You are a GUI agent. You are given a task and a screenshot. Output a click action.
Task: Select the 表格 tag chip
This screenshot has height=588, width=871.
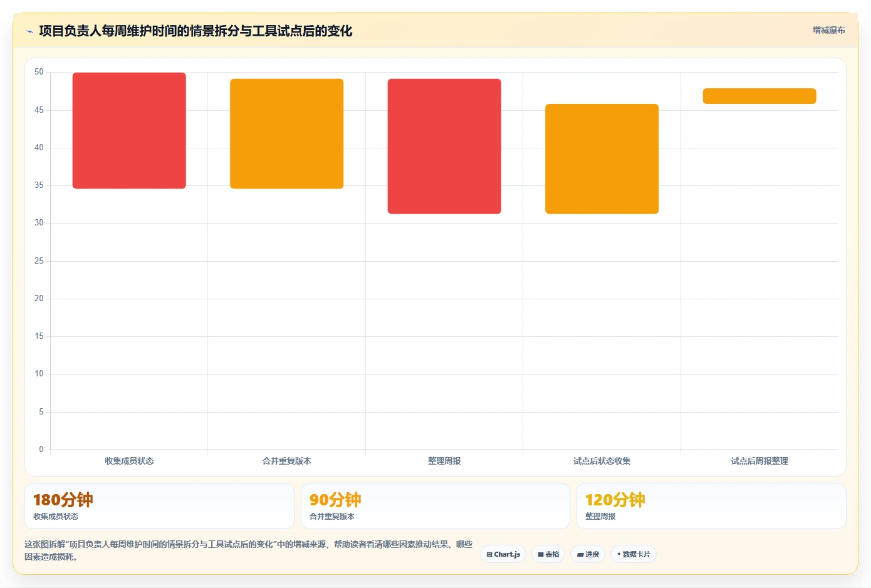tap(548, 554)
